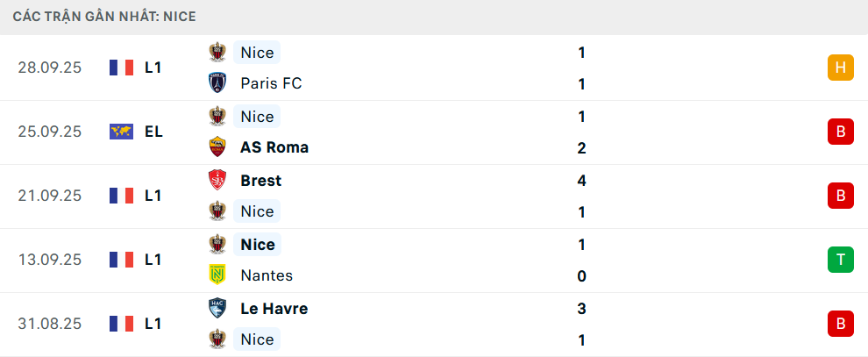Click the Brest club crest icon

tap(217, 180)
